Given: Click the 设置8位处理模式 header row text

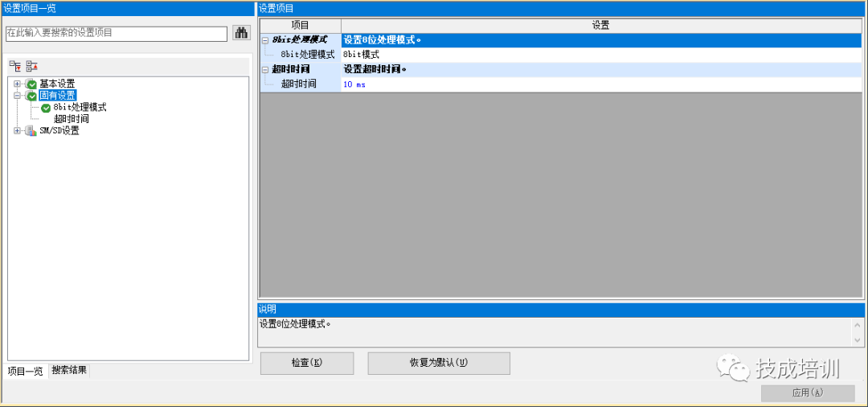Looking at the screenshot, I should [x=383, y=40].
